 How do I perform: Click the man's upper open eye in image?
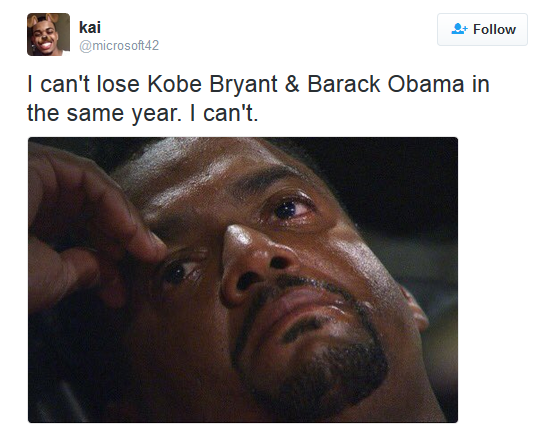coord(290,210)
